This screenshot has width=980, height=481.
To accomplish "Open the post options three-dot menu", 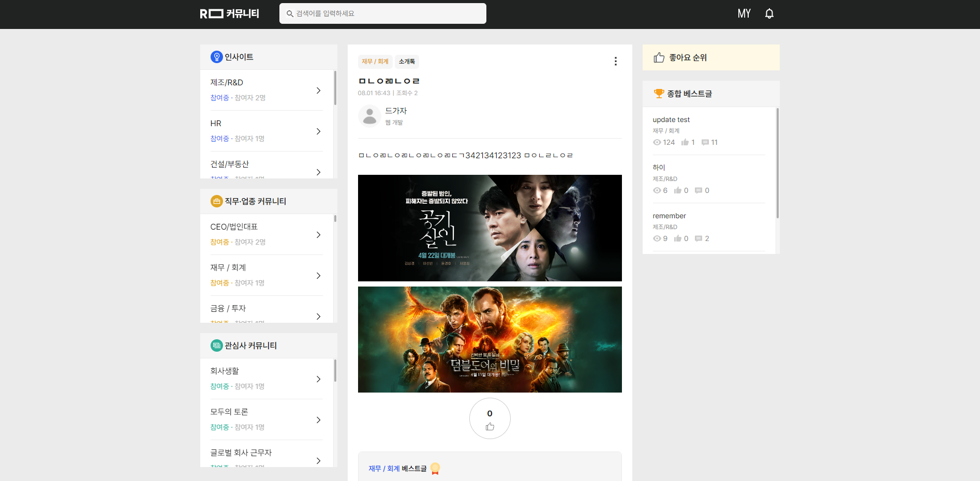I will pos(615,61).
